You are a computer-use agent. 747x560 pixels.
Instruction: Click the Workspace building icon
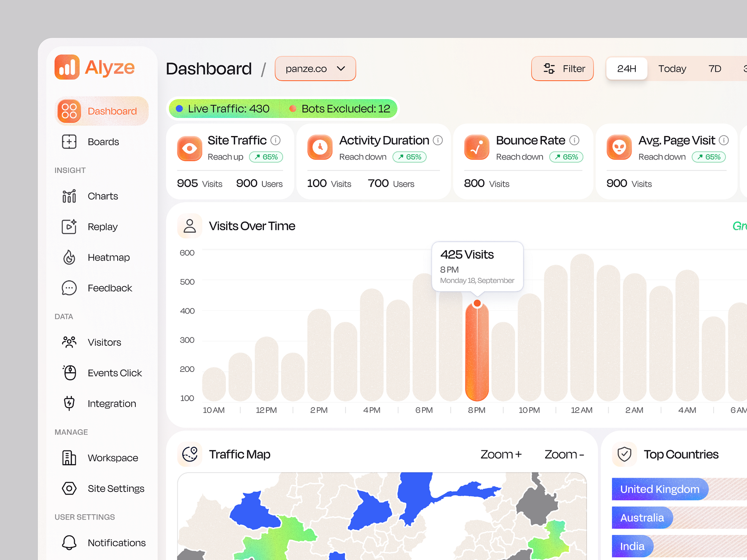click(69, 458)
